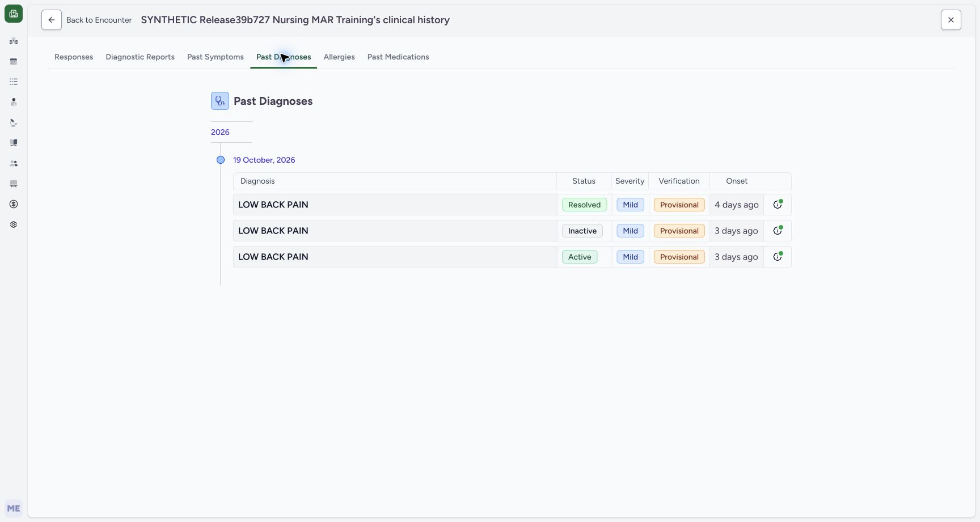Open the facility building sidebar icon
The height and width of the screenshot is (522, 980).
(x=14, y=41)
